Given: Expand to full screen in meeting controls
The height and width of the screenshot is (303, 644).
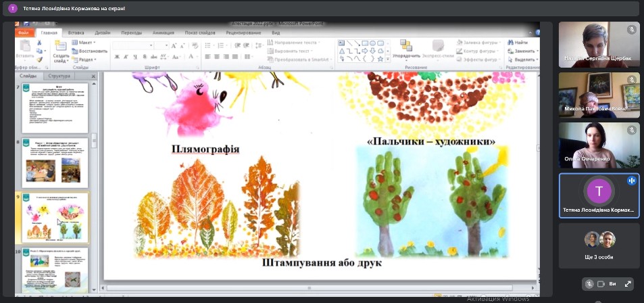Looking at the screenshot, I should click(x=628, y=284).
